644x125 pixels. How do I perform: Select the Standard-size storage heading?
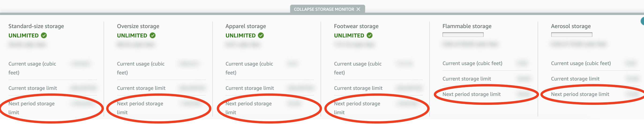(x=36, y=26)
